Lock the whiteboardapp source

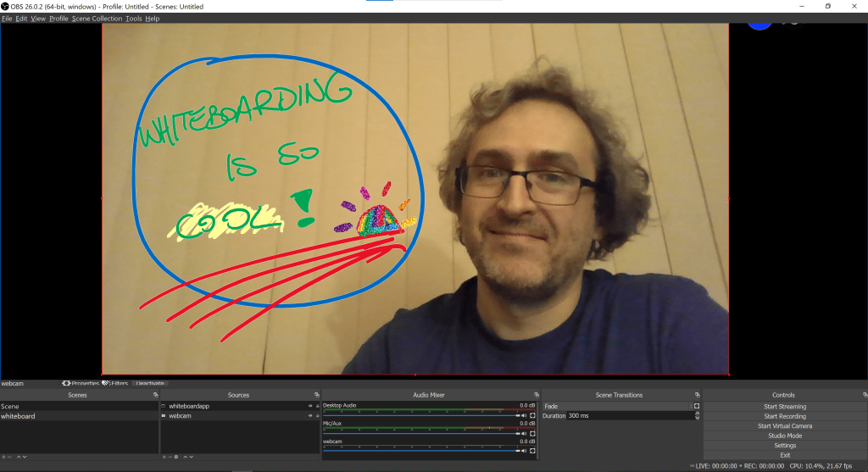[x=317, y=407]
